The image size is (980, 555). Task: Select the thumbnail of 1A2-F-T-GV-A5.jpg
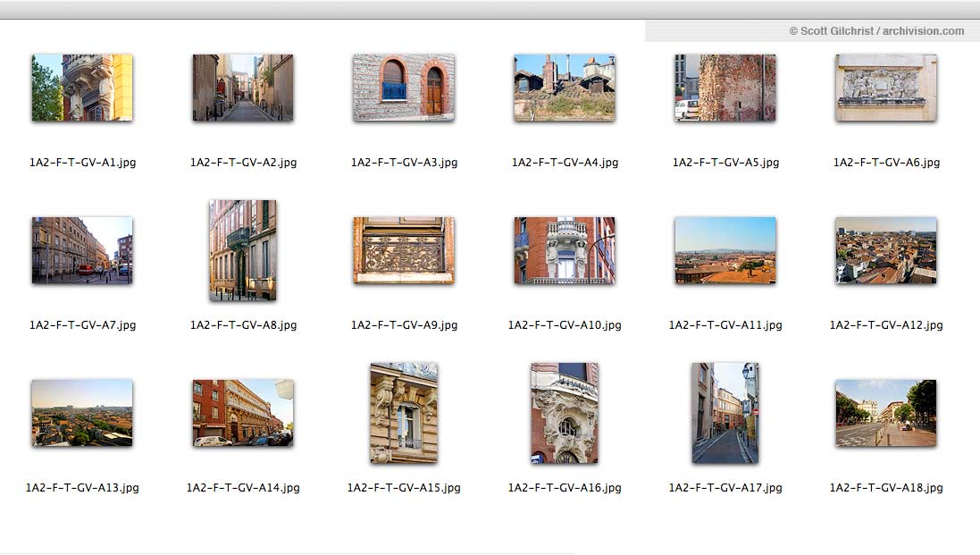725,88
